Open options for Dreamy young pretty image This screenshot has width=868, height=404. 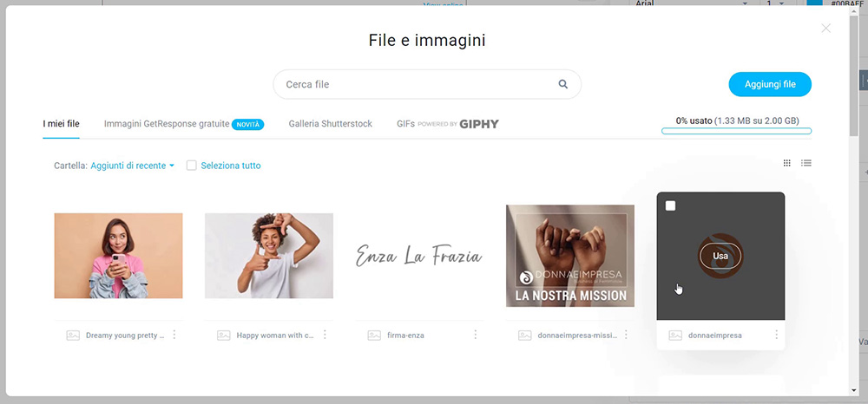[174, 335]
